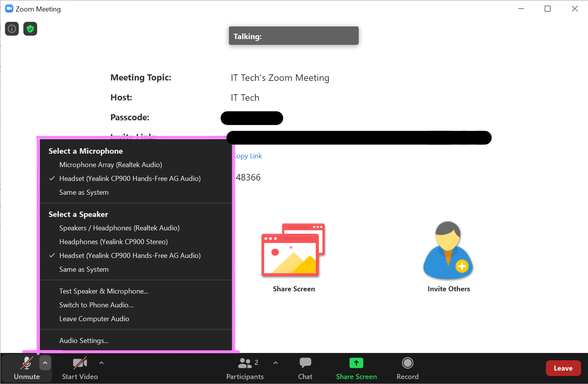
Task: Click the IT Tech's Zoom Meeting topic text
Action: pyautogui.click(x=280, y=78)
